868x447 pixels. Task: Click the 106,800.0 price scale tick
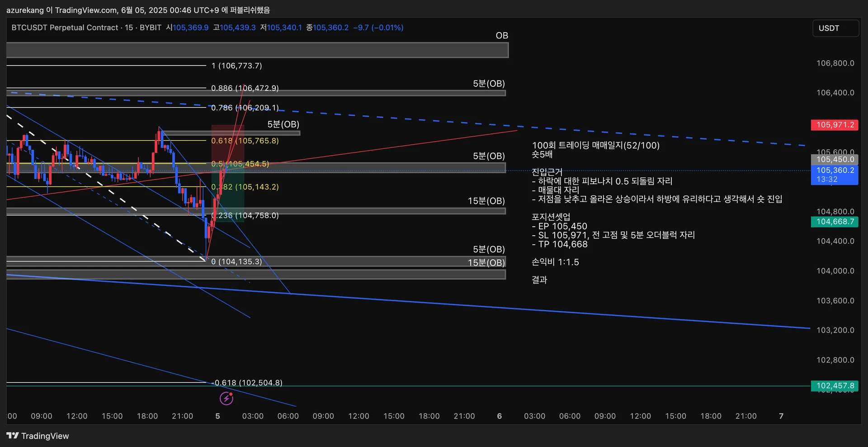click(835, 63)
